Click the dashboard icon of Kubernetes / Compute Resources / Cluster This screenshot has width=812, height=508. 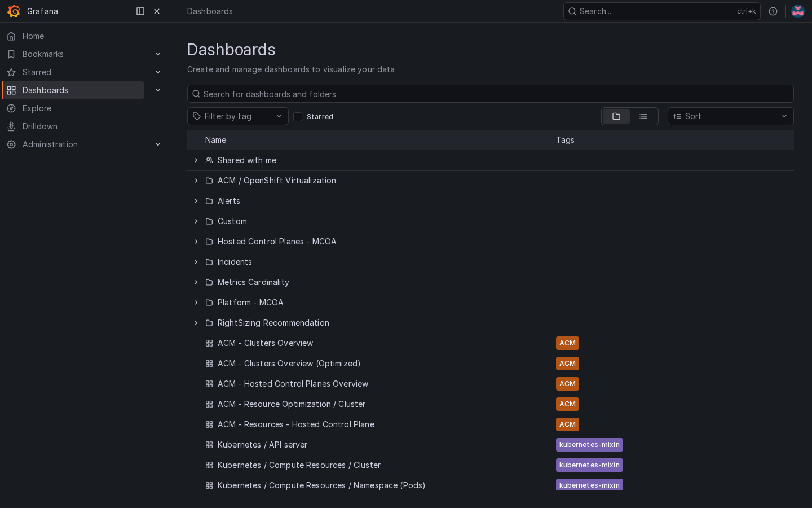(x=209, y=465)
